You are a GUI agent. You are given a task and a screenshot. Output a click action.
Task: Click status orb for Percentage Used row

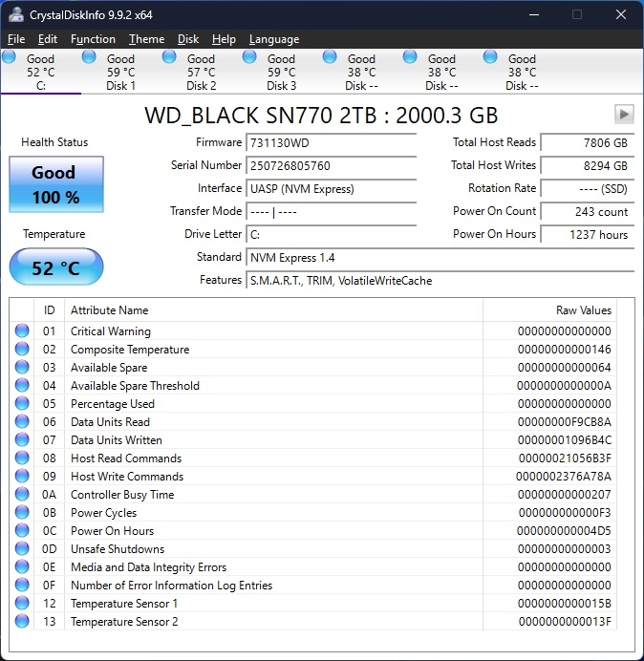coord(22,403)
